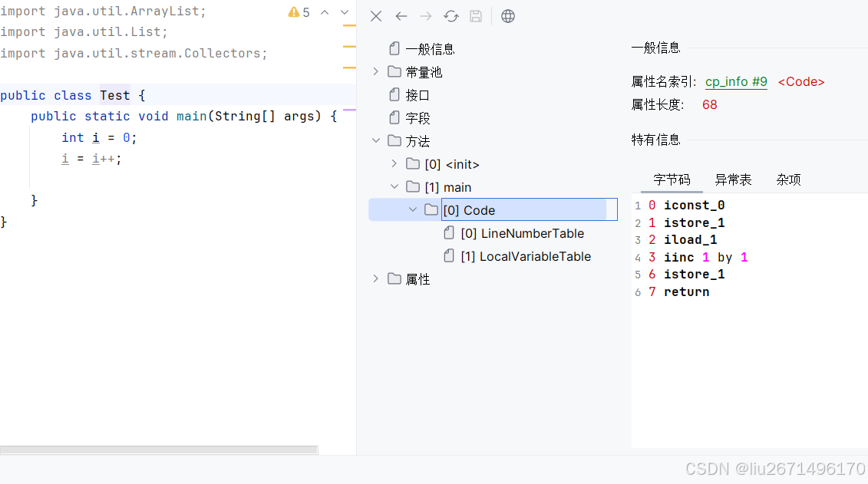Image resolution: width=868 pixels, height=484 pixels.
Task: Click the editor horizontal scrollbar
Action: point(159,449)
